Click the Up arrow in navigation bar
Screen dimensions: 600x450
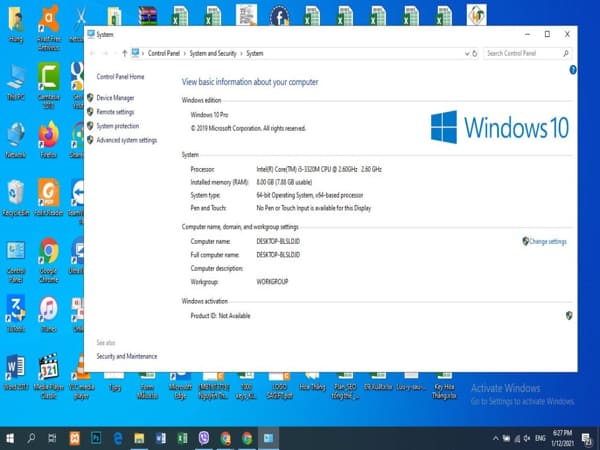coord(124,53)
